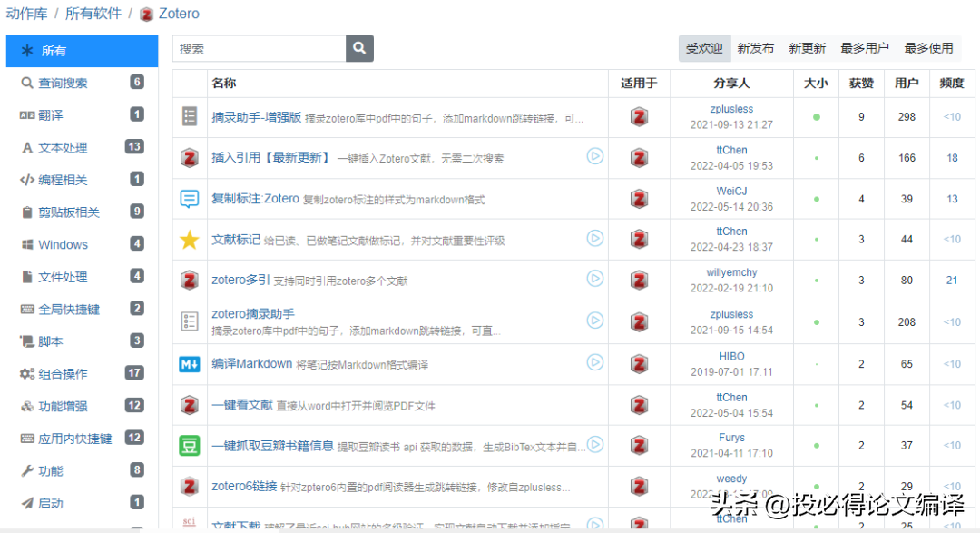Click Zotero icon in the breadcrumb
The image size is (980, 533).
[x=147, y=14]
